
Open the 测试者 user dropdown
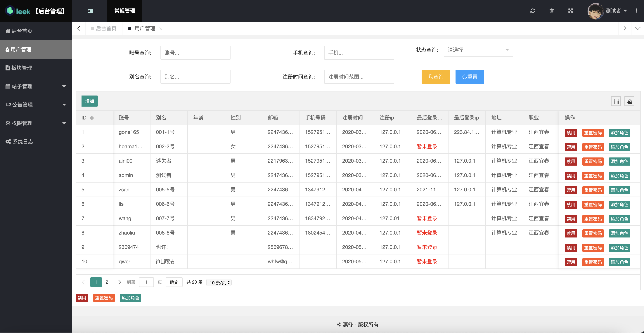[616, 11]
